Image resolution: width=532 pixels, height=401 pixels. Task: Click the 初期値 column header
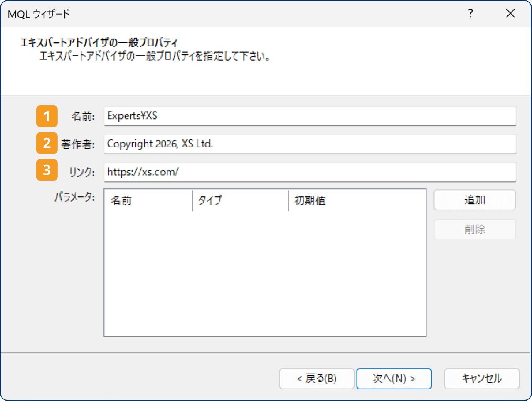(x=357, y=201)
